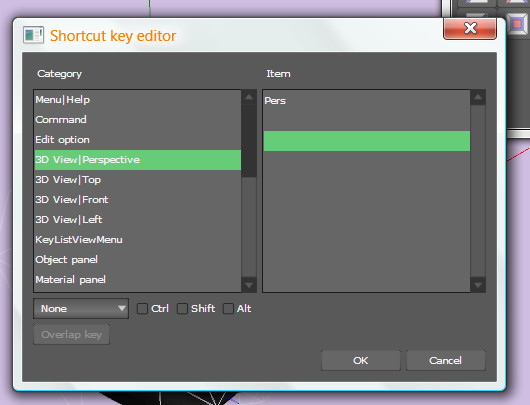Screen dimensions: 530x405
Task: Confirm with the OK button
Action: (361, 360)
